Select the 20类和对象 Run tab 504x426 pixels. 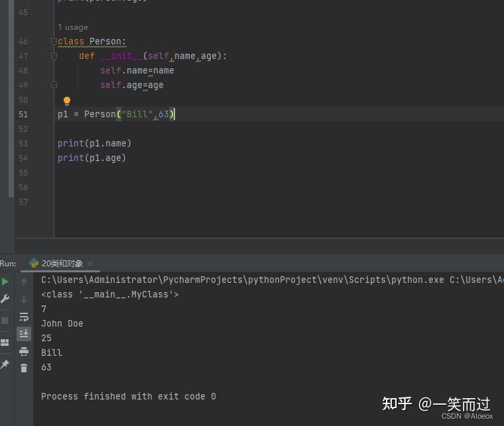pyautogui.click(x=61, y=264)
